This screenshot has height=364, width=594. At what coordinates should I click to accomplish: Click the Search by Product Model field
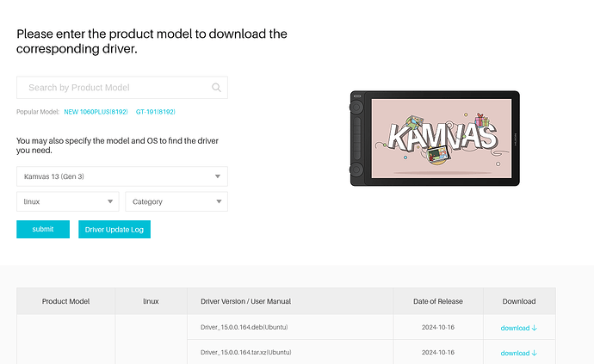point(122,88)
